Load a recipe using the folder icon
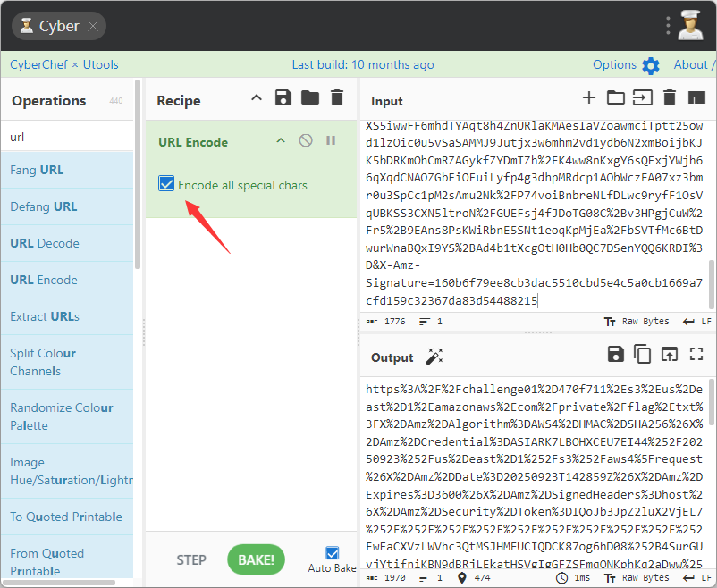 click(310, 98)
